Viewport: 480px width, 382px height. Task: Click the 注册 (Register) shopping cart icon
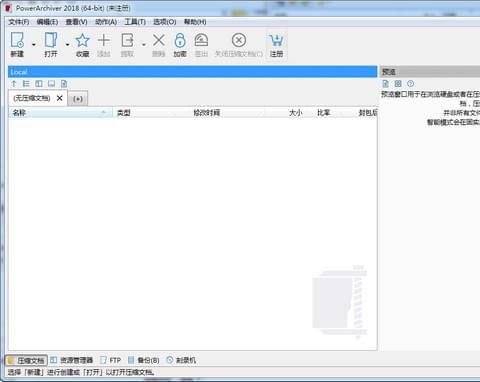[x=277, y=41]
